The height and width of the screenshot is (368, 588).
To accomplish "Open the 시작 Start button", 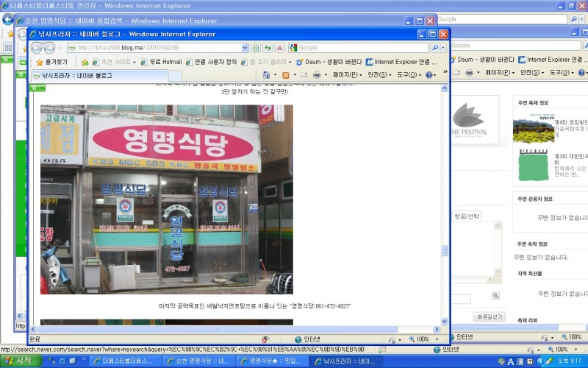I will point(21,361).
